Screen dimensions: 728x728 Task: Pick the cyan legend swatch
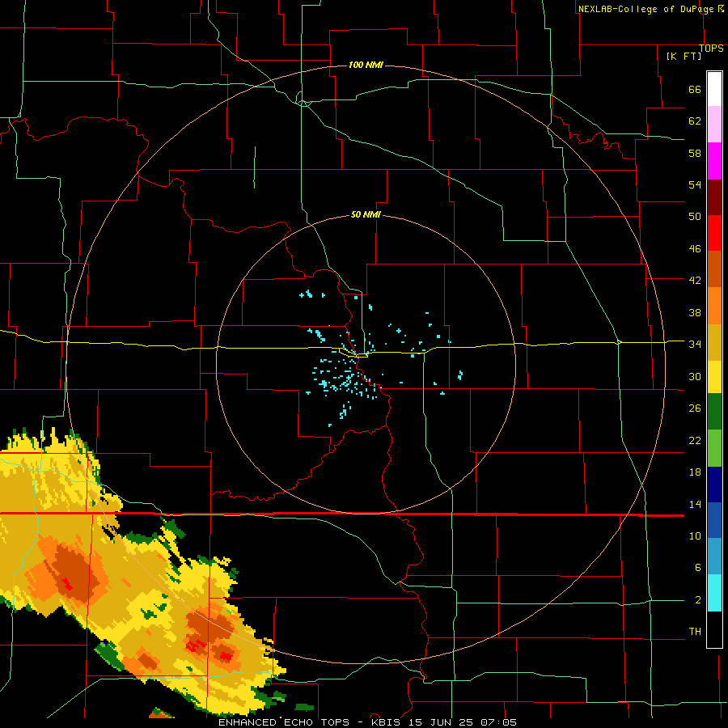[x=714, y=593]
